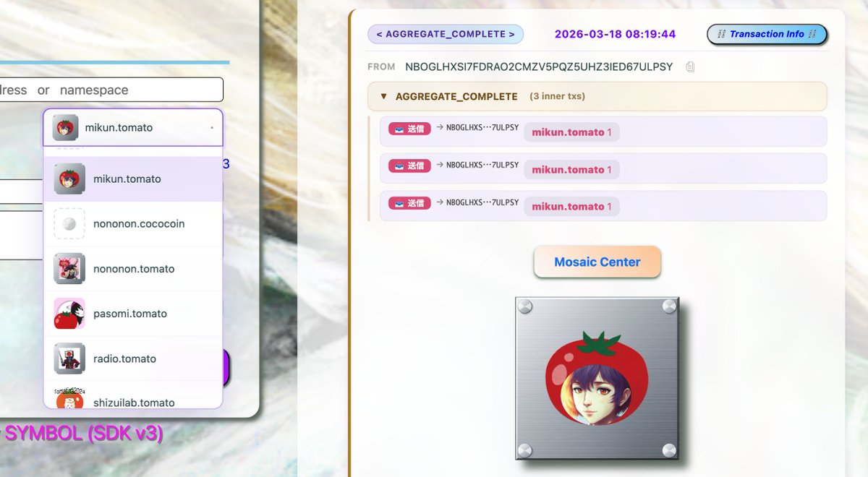
Task: Click the sender address NBOGLHXSI7FDRAO2CMZV5PQZ5UHZ3IED67ULPSY
Action: pyautogui.click(x=539, y=66)
